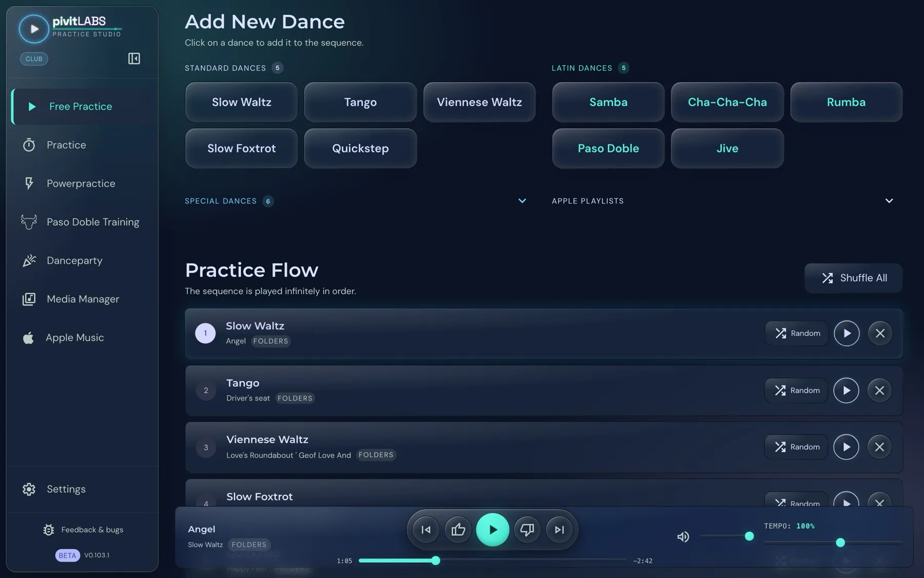924x578 pixels.
Task: Click the FOLDERS tag on Tango row
Action: coord(295,398)
